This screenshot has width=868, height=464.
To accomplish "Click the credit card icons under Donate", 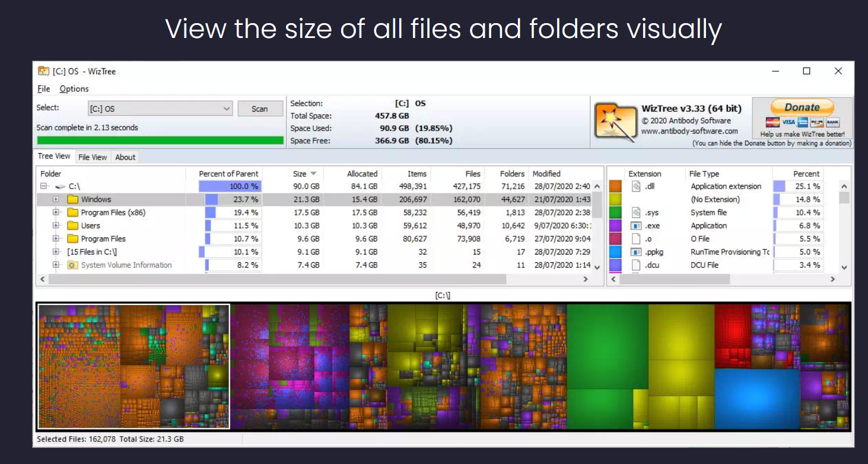I will [x=802, y=122].
